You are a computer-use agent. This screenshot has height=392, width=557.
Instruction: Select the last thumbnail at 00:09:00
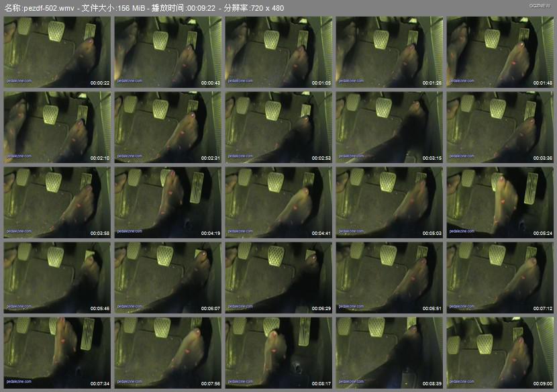[500, 353]
